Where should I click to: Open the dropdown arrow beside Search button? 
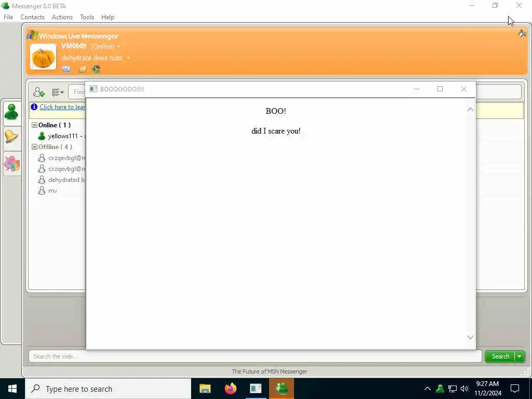click(520, 356)
